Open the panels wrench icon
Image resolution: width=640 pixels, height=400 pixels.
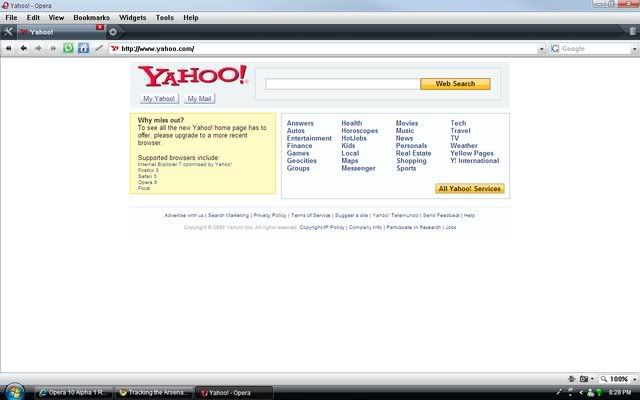point(8,32)
